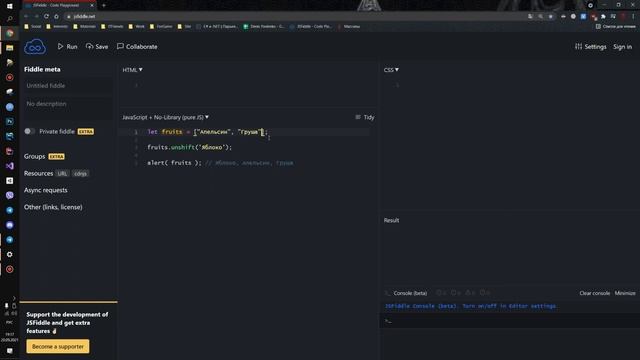This screenshot has height=360, width=640.
Task: Run the fiddle code
Action: pyautogui.click(x=67, y=47)
